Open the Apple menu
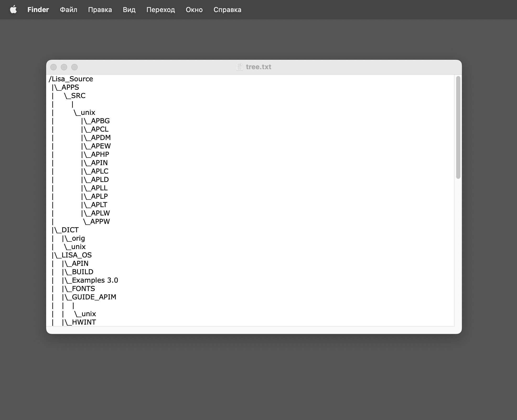 point(13,10)
